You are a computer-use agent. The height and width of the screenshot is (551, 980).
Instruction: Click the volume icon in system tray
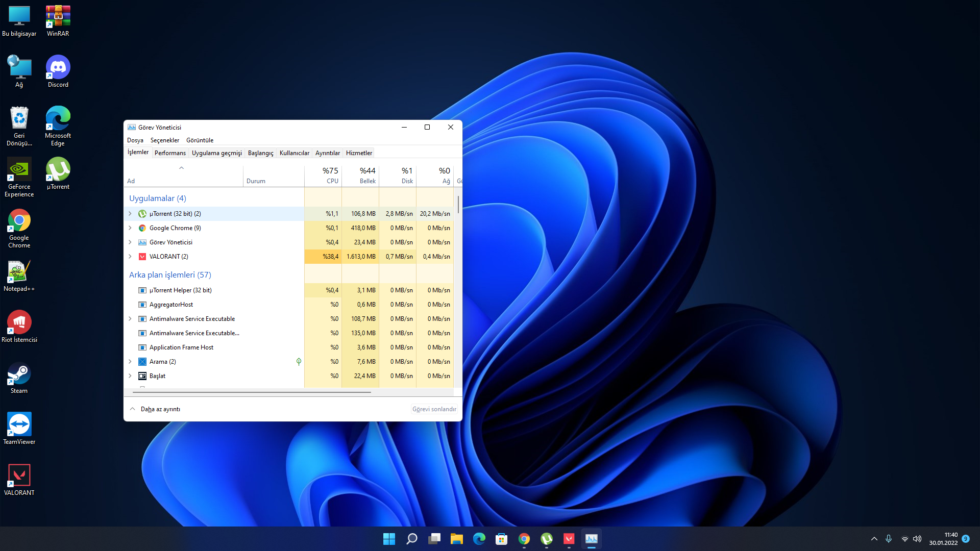click(x=917, y=539)
